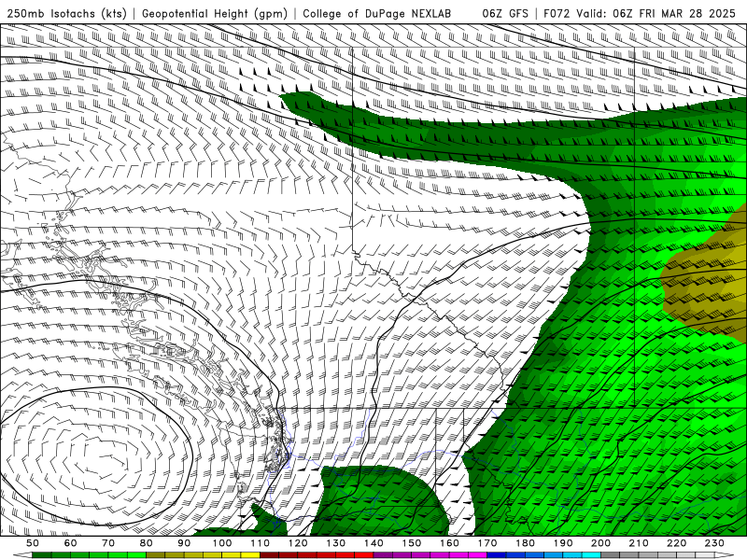Click the dark olive 80–85 kt swatch
This screenshot has width=747, height=560.
click(155, 554)
